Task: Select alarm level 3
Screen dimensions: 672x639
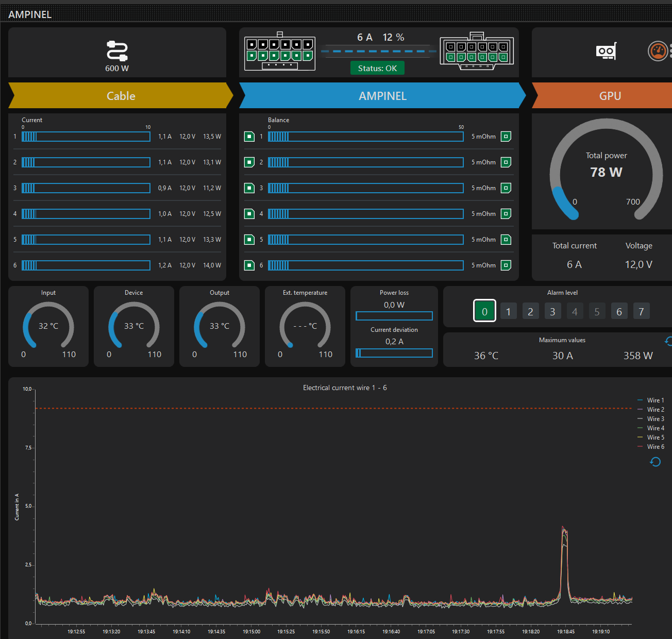Action: click(552, 311)
